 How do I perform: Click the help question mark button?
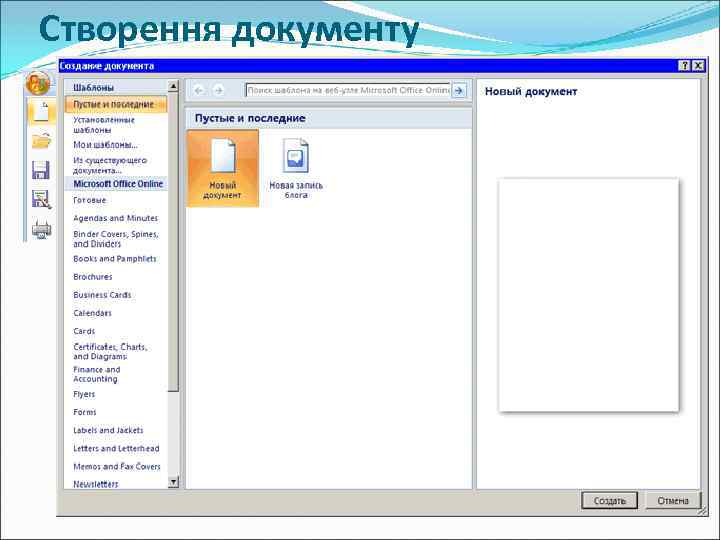(x=684, y=65)
